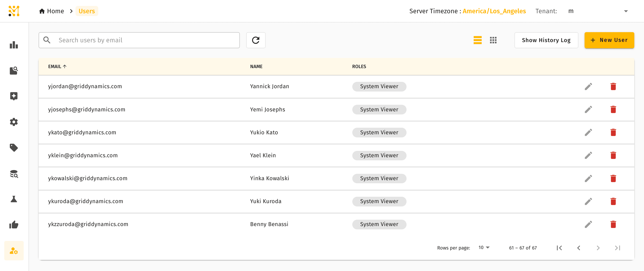The height and width of the screenshot is (271, 644).
Task: Click the Name column header
Action: tap(256, 66)
